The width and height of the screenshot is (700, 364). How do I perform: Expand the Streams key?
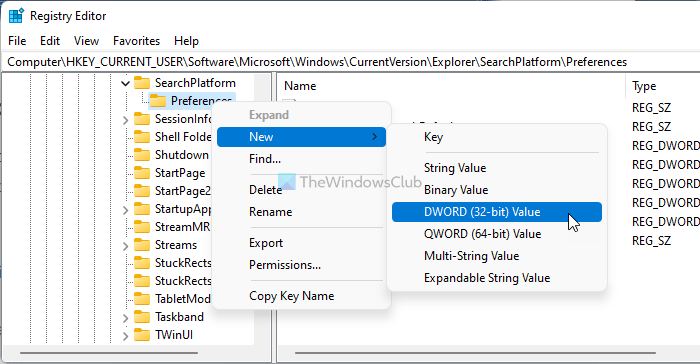[x=125, y=246]
